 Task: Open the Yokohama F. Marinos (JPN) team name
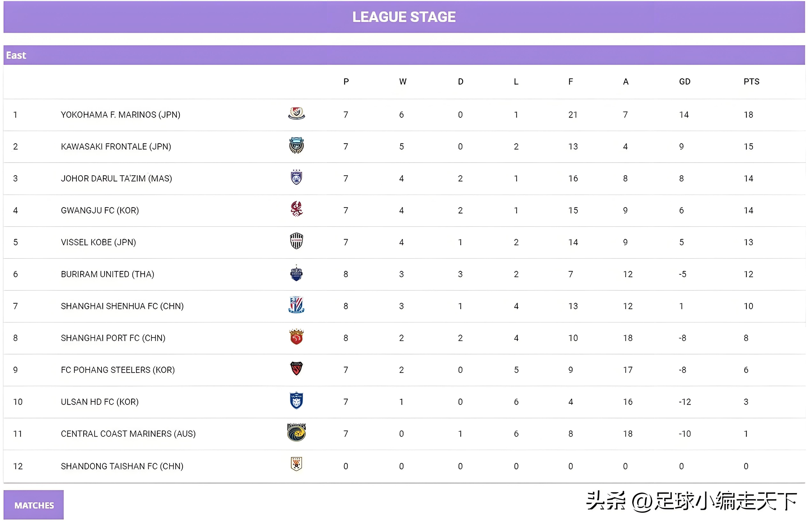tap(120, 115)
